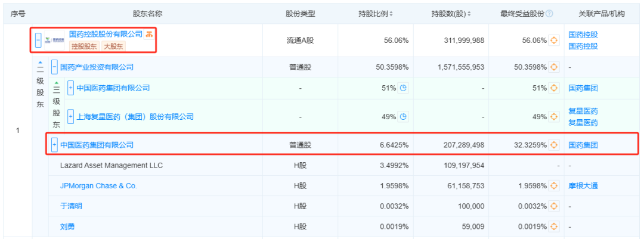Viewport: 644px width, 239px height.
Task: Click share count 100,000 in 于清明 row
Action: pyautogui.click(x=472, y=206)
